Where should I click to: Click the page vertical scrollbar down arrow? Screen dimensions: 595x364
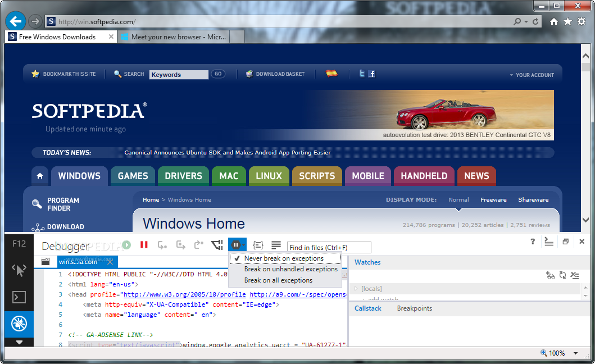click(x=585, y=220)
